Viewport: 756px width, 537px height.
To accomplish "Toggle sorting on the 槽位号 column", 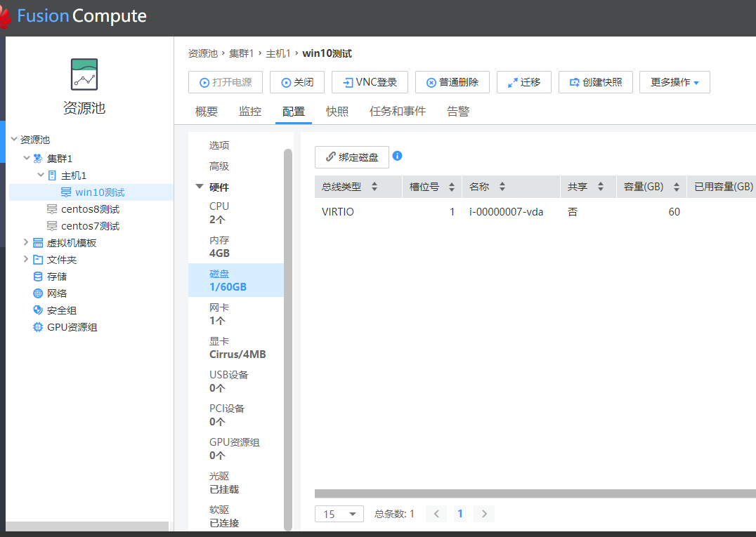I will pyautogui.click(x=452, y=186).
